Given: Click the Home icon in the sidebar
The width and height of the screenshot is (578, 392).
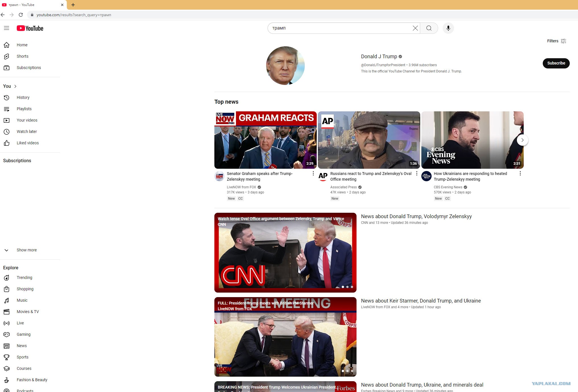Looking at the screenshot, I should [7, 45].
